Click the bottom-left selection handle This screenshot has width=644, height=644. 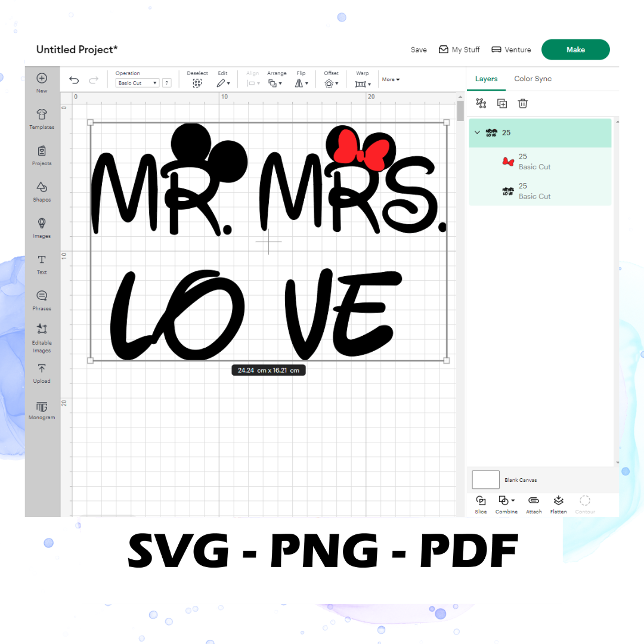pos(91,360)
